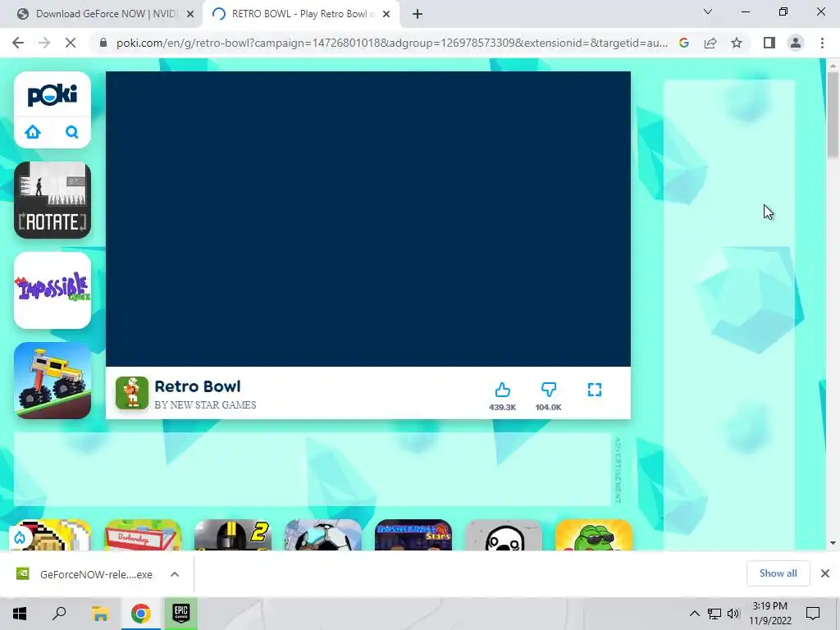Click the scrollbar down arrow
840x630 pixels.
coord(833,543)
